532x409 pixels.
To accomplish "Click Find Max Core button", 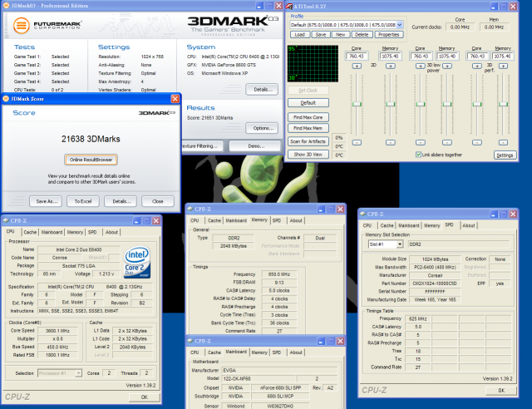I will 308,117.
